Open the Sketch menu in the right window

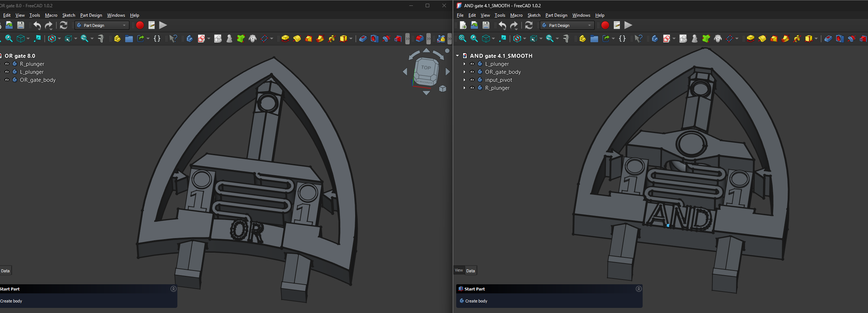point(534,15)
